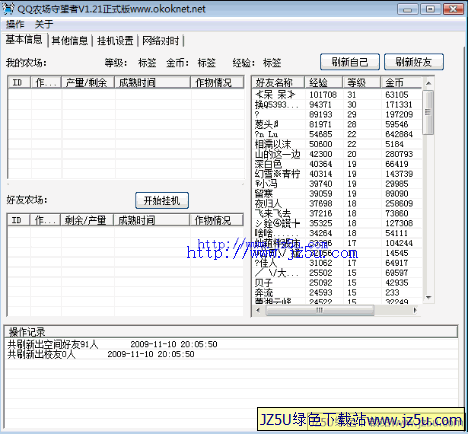
Task: Maximize the QQ农场守望者 window
Action: 430,9
